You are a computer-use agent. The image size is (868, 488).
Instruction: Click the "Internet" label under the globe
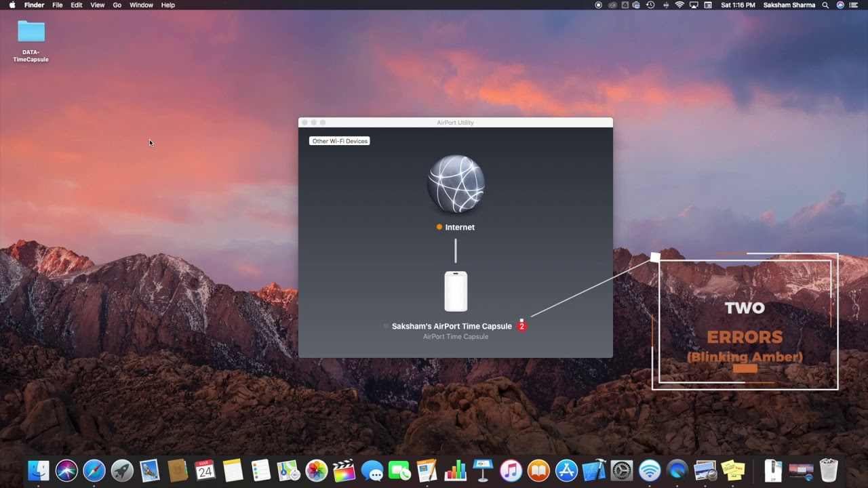point(460,227)
